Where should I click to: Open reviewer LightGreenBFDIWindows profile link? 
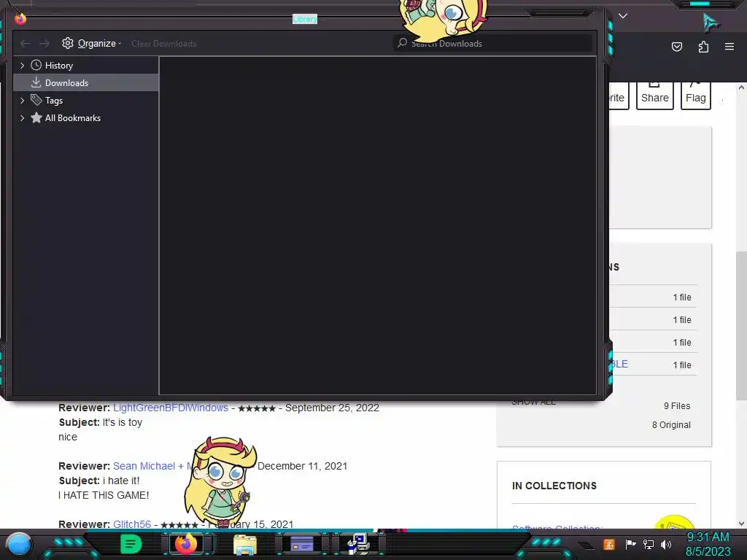[x=171, y=408]
